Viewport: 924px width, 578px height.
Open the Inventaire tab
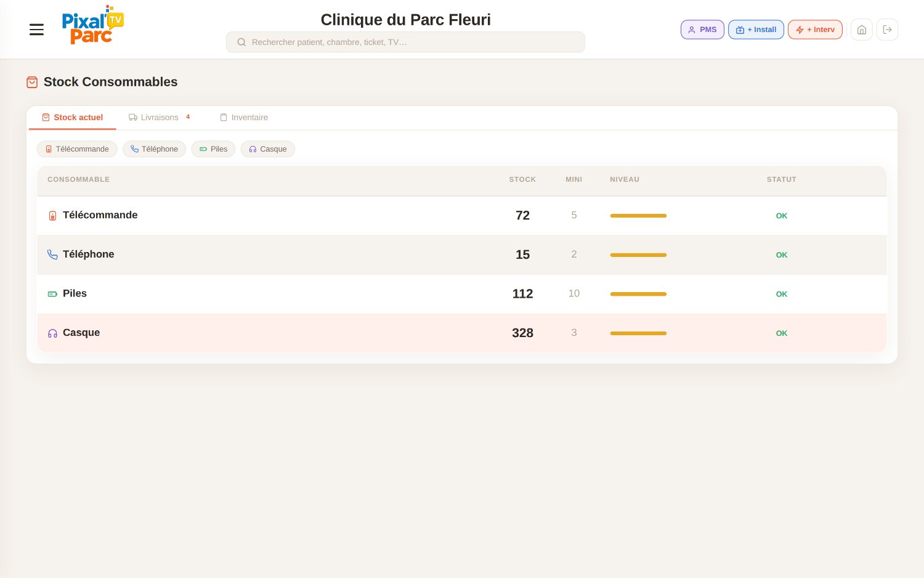click(x=244, y=117)
